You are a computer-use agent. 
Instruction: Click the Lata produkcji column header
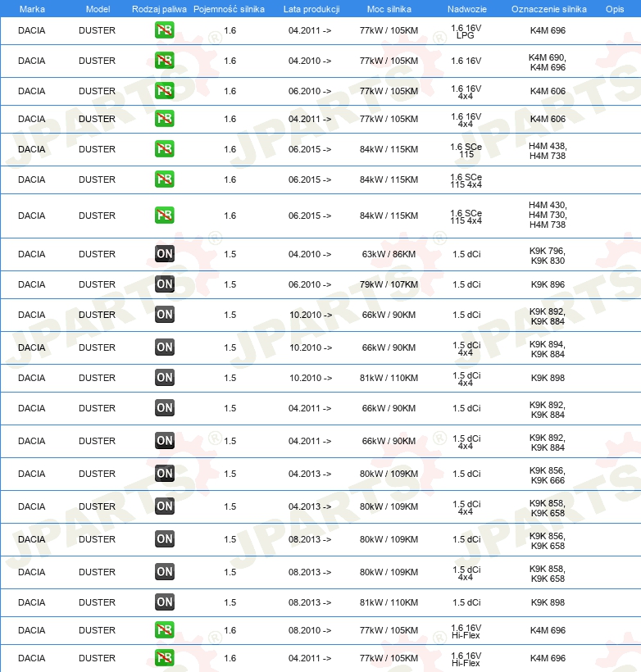tap(311, 9)
